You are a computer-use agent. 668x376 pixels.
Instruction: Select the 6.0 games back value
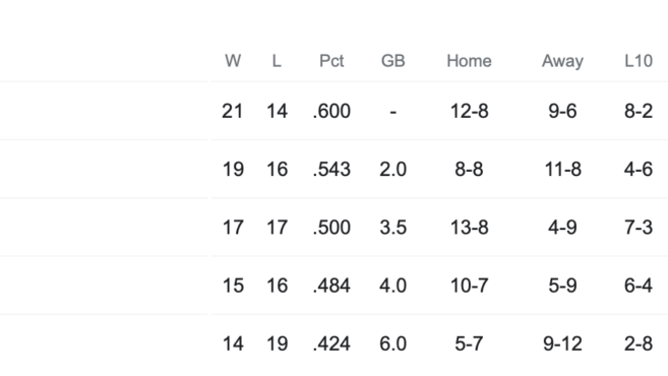tap(393, 344)
